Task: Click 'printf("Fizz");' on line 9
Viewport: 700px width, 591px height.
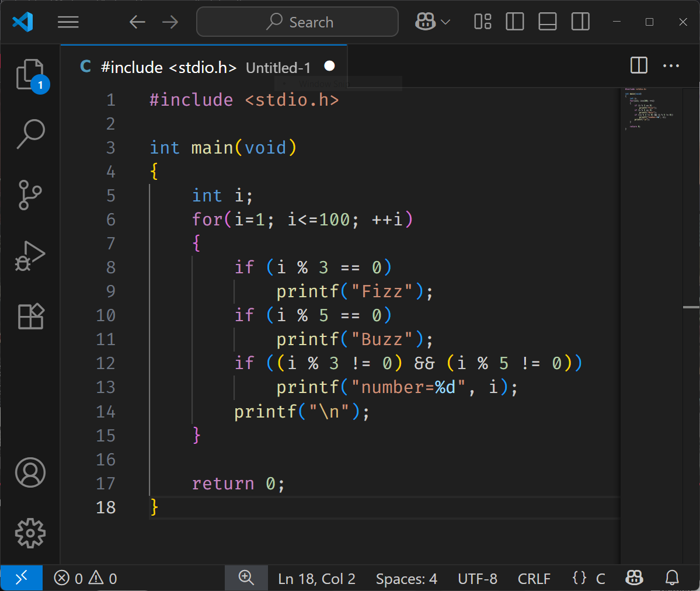Action: tap(354, 291)
